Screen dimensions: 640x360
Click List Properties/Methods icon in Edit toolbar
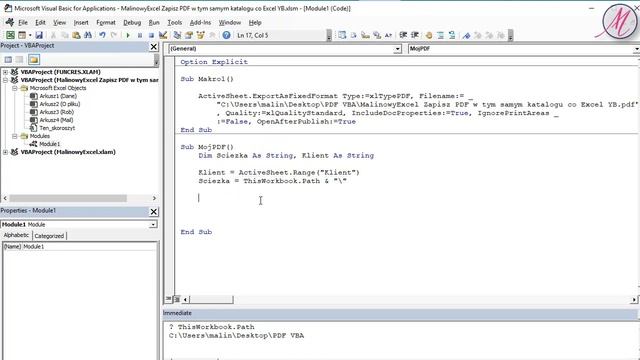click(x=342, y=36)
